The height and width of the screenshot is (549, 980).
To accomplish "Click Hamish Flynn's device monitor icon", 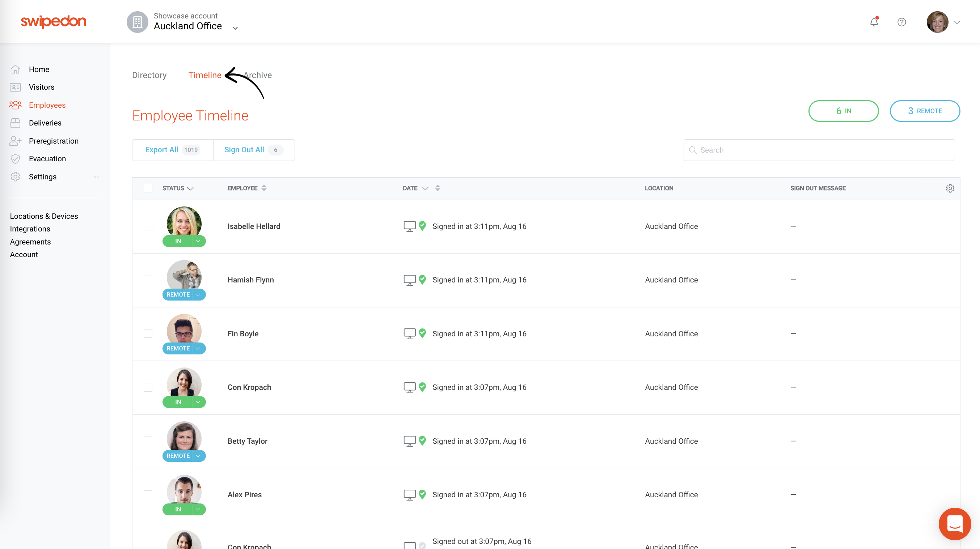I will click(x=409, y=280).
